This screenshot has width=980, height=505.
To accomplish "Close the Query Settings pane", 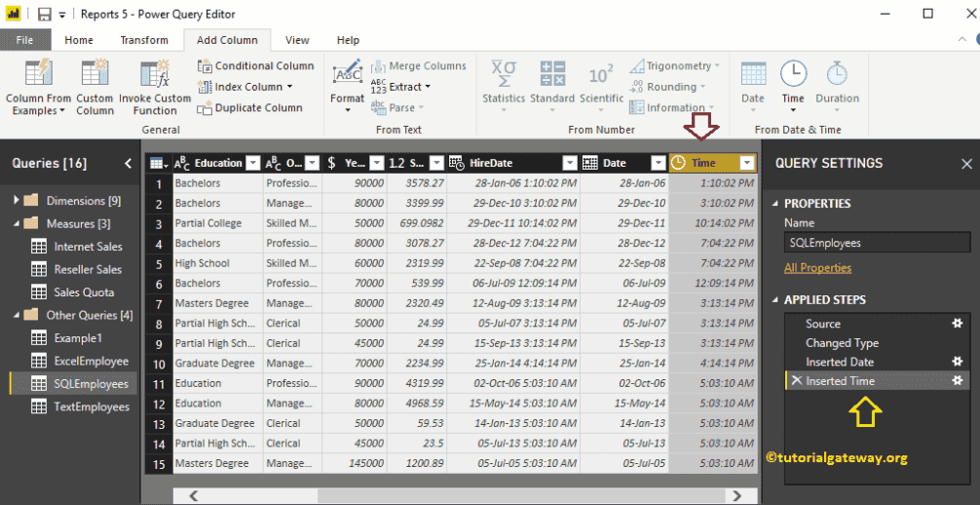I will [x=966, y=164].
